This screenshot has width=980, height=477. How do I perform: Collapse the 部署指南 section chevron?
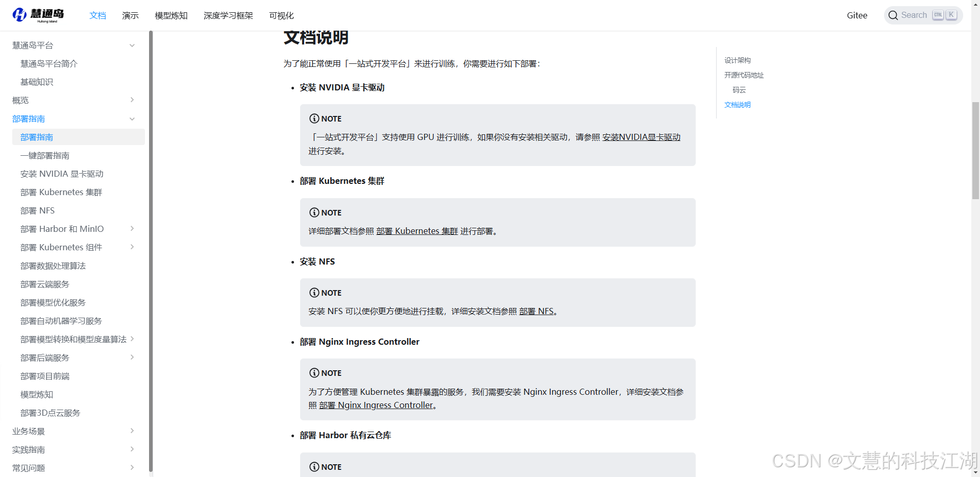pos(132,119)
